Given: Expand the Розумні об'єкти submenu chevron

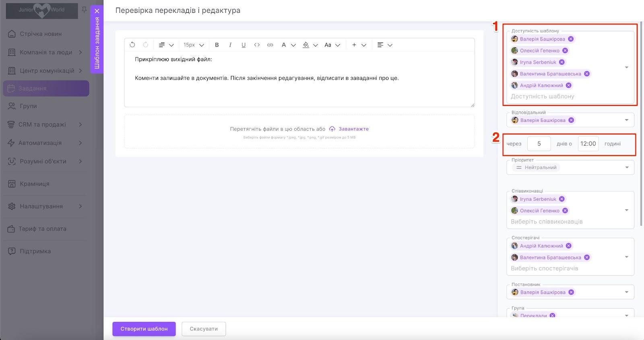Looking at the screenshot, I should pos(80,161).
